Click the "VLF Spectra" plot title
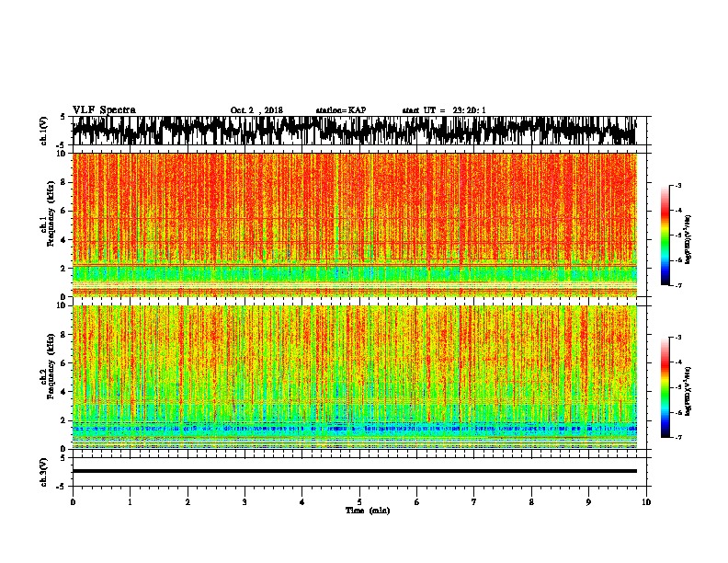This screenshot has height=563, width=728. 104,109
